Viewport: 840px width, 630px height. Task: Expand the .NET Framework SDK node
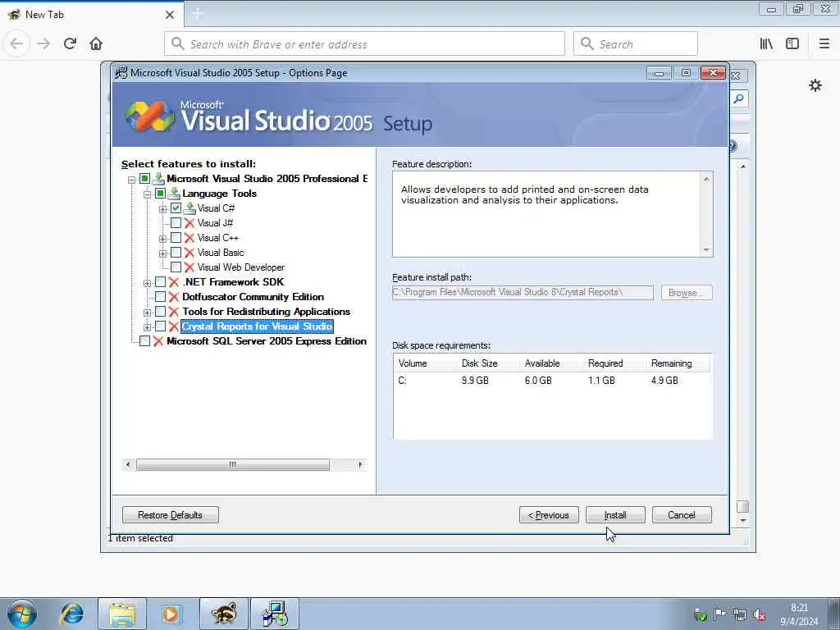coord(148,283)
